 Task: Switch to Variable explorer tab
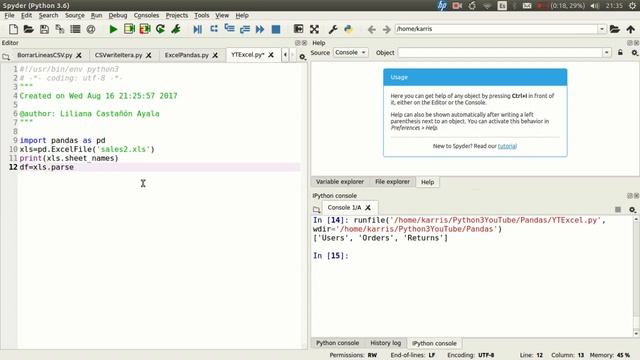pos(340,182)
